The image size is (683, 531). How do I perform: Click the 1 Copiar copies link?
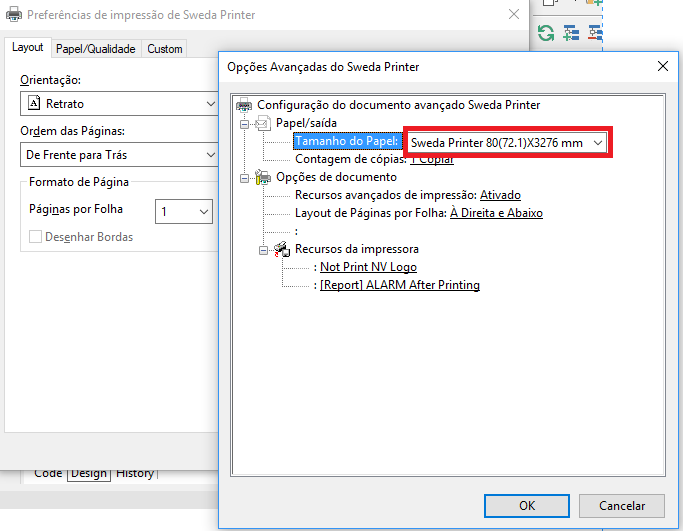432,159
